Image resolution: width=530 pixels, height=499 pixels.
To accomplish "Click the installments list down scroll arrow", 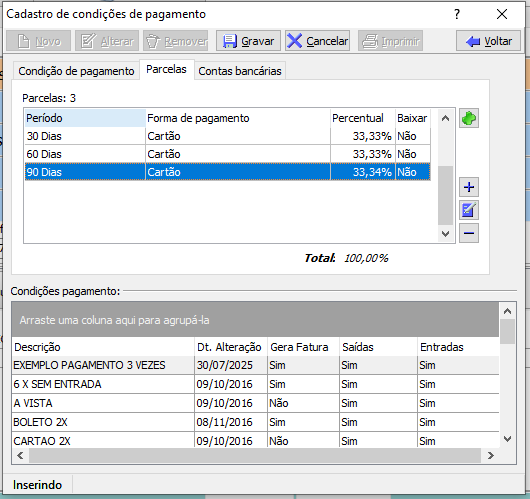I will coord(445,234).
